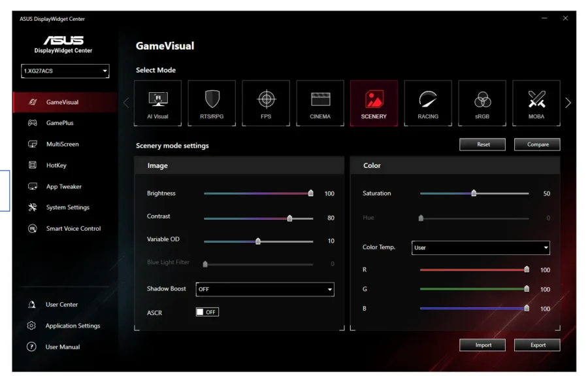The width and height of the screenshot is (588, 376).
Task: Click the Brightness value 100
Action: [x=329, y=194]
